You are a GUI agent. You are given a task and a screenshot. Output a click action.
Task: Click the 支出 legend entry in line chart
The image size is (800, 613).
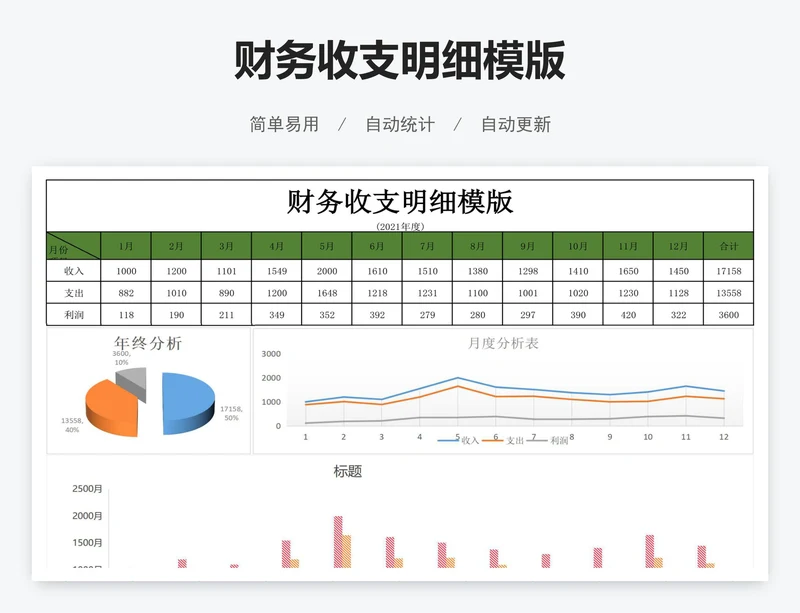tap(503, 440)
